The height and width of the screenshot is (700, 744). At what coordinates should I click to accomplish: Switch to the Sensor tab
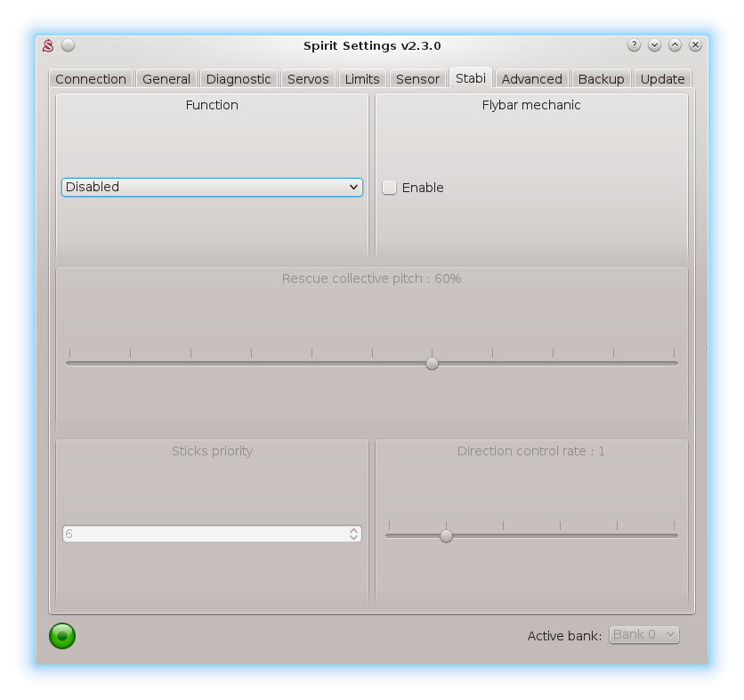coord(417,79)
